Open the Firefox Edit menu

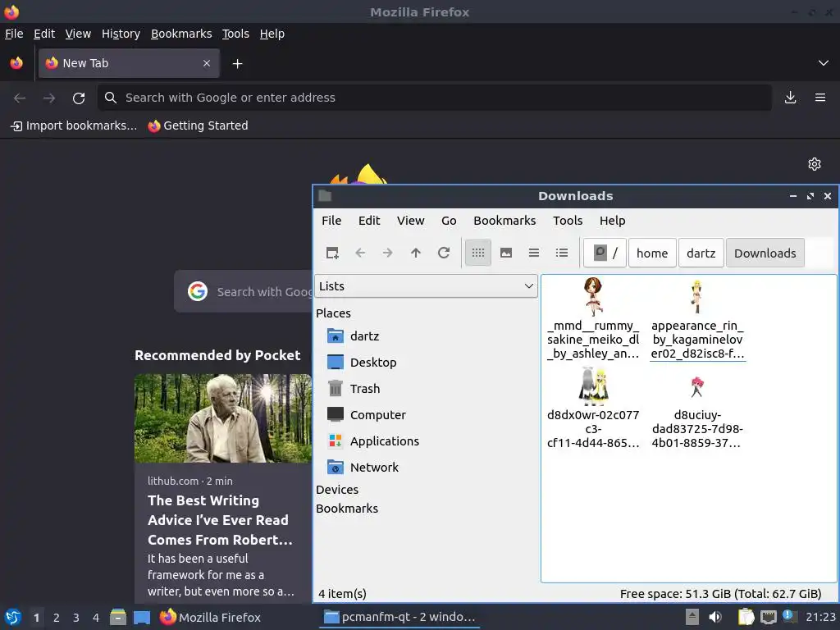click(x=44, y=34)
